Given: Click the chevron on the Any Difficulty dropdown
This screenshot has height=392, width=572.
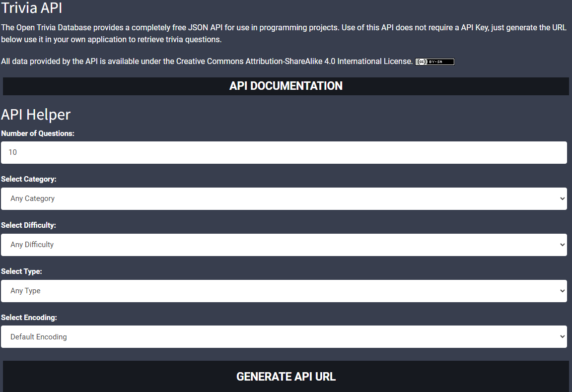Looking at the screenshot, I should point(563,245).
